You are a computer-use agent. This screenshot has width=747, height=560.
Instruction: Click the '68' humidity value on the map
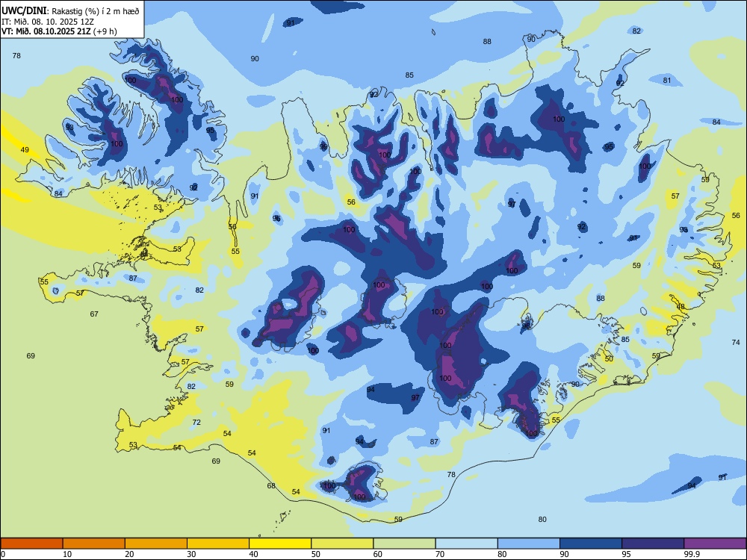tap(271, 486)
